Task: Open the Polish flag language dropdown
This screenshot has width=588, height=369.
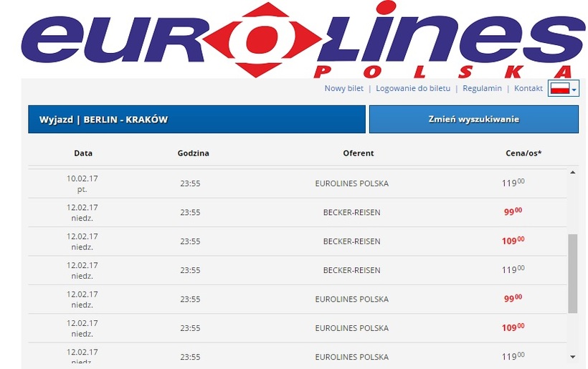Action: click(x=563, y=88)
